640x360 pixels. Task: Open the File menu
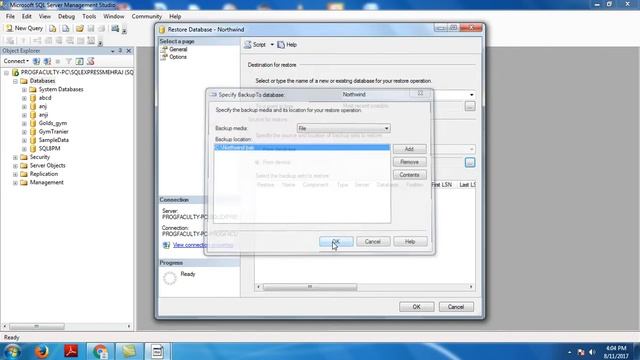10,16
